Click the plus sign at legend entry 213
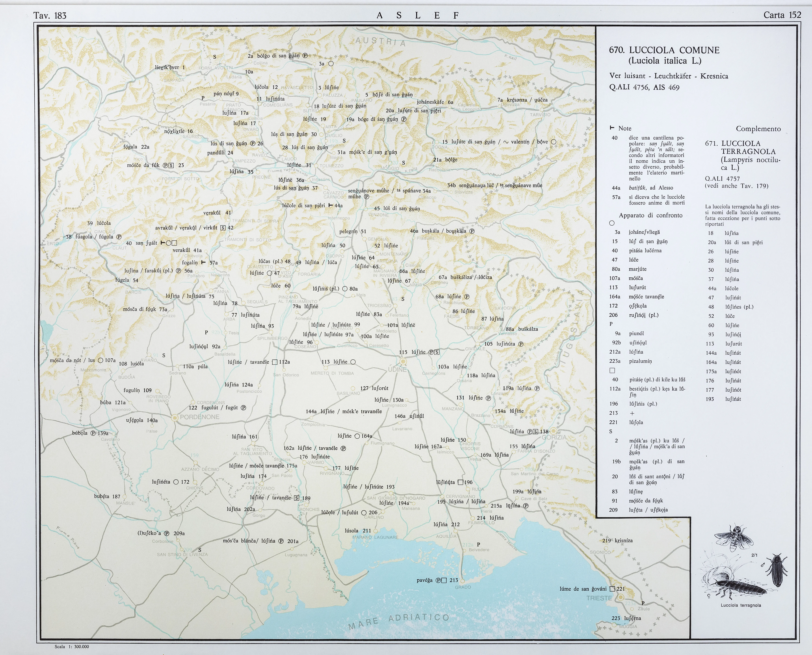812x655 pixels. [x=632, y=413]
